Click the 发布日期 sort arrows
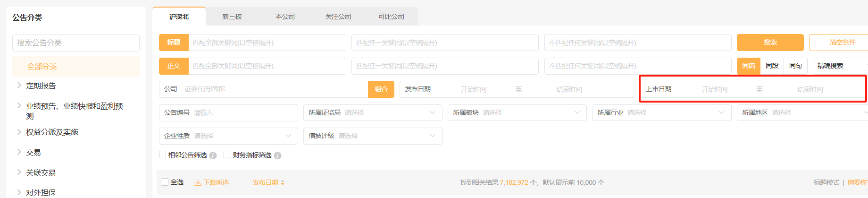 pos(283,182)
